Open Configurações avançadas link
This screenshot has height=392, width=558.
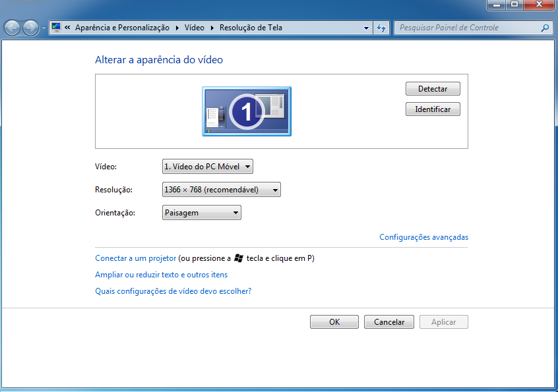tap(423, 237)
